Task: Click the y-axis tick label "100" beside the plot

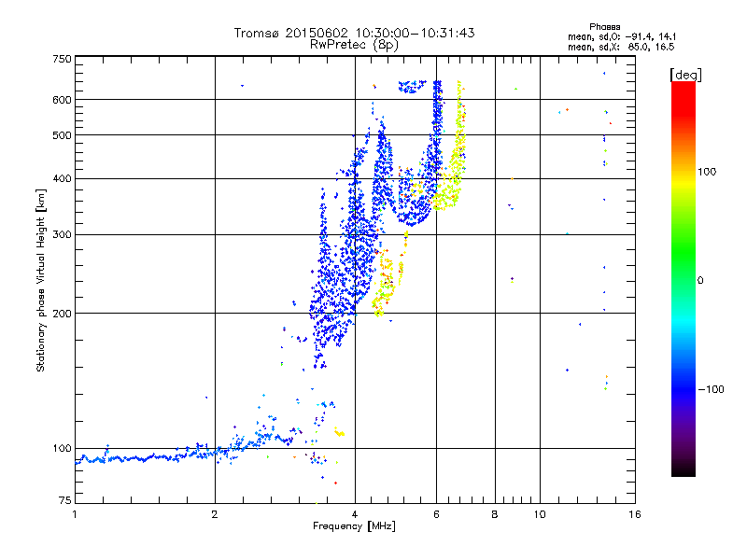Action: (62, 449)
